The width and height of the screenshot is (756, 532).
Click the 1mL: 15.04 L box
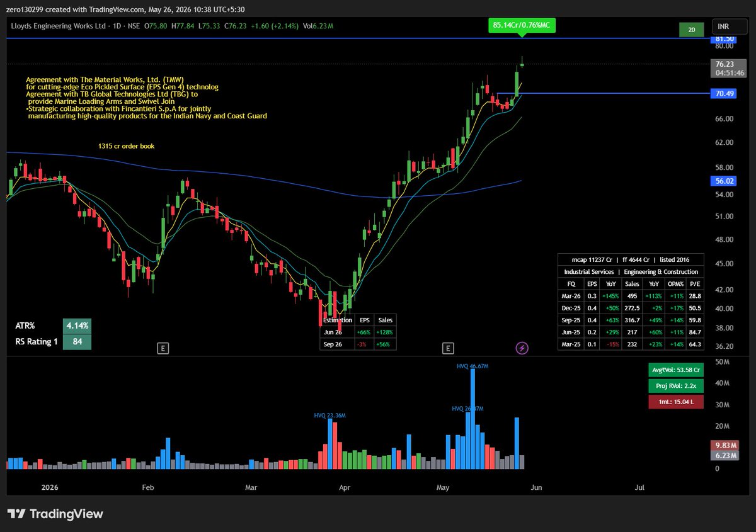pyautogui.click(x=675, y=402)
